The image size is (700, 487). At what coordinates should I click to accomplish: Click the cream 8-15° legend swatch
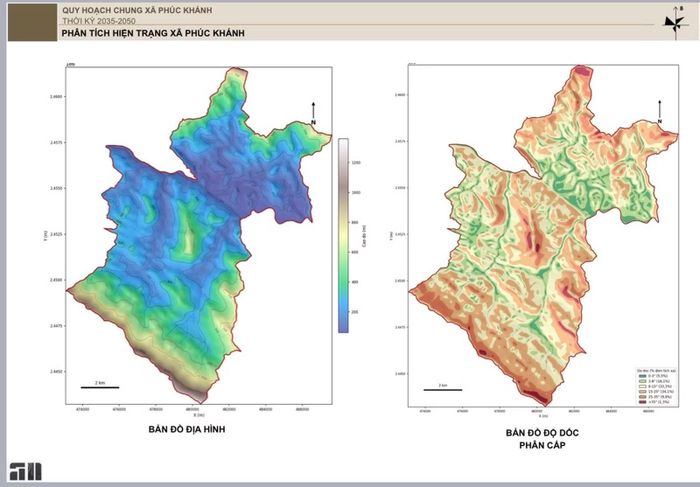pos(642,387)
